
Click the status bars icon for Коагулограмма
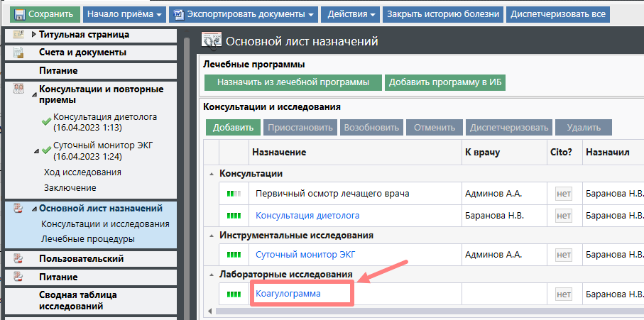(x=234, y=294)
